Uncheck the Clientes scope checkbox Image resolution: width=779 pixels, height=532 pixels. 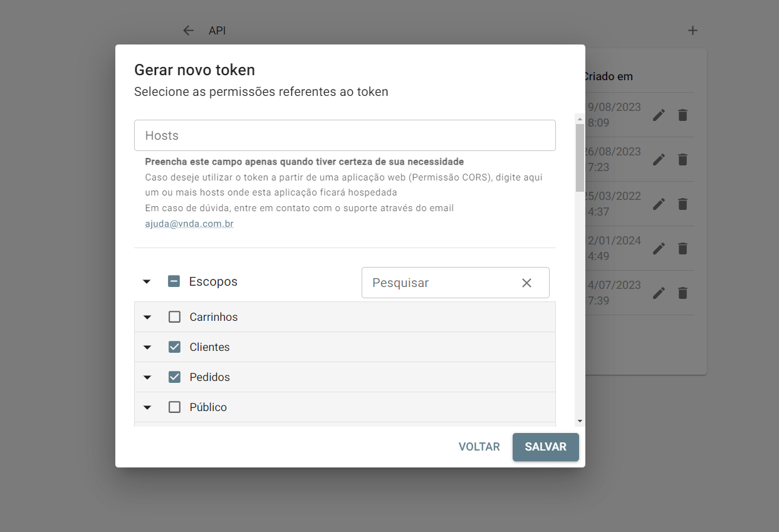coord(175,347)
